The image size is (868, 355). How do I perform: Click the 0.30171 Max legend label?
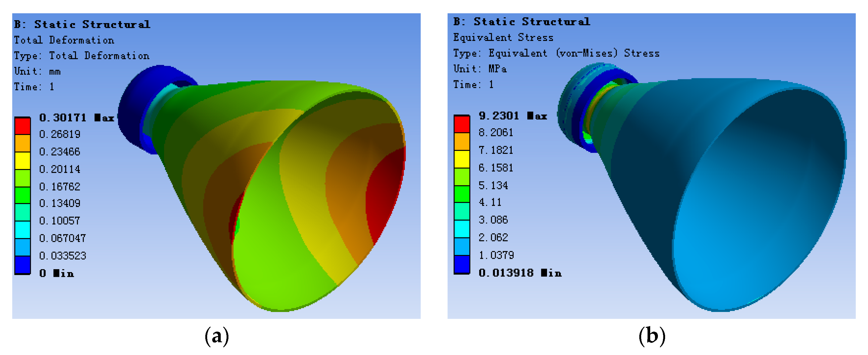click(x=77, y=117)
